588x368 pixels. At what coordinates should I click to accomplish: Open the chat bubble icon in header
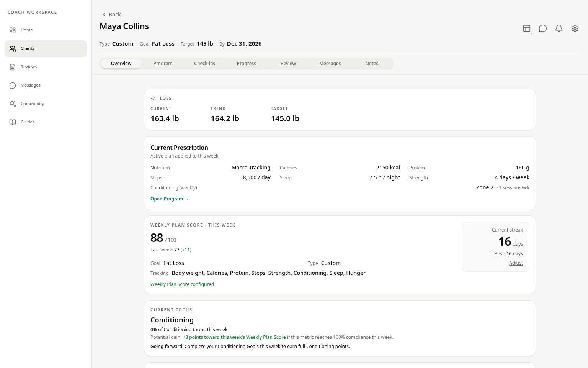tap(543, 28)
